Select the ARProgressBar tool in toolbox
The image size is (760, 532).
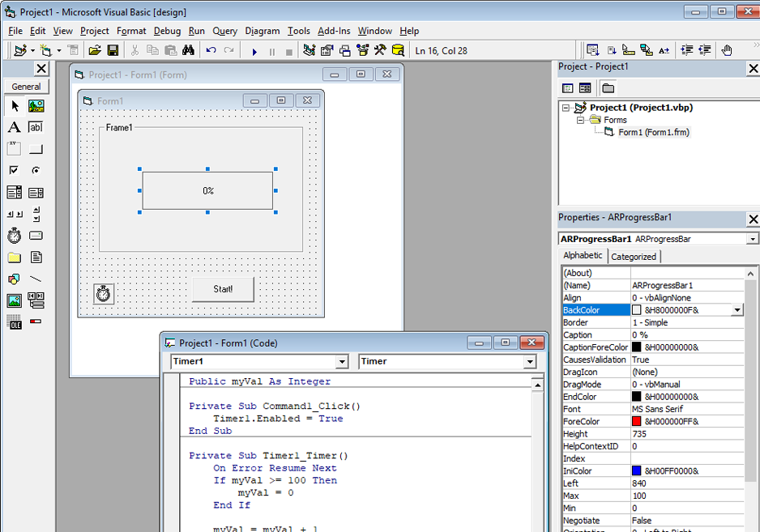36,321
